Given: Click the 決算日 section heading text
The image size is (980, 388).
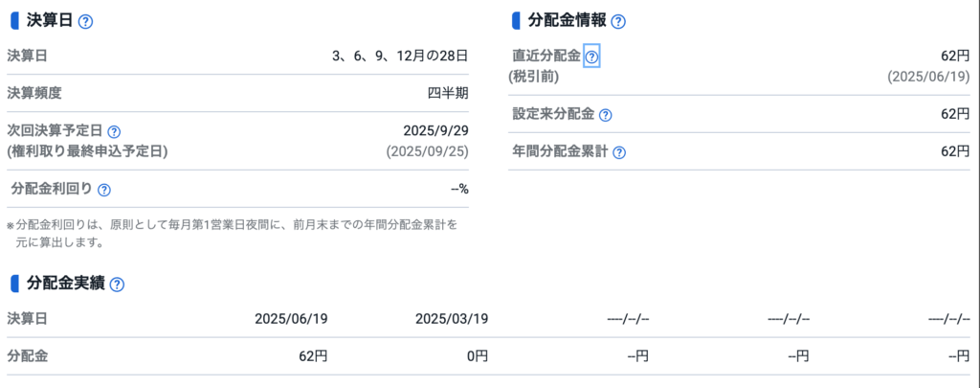Looking at the screenshot, I should point(50,21).
